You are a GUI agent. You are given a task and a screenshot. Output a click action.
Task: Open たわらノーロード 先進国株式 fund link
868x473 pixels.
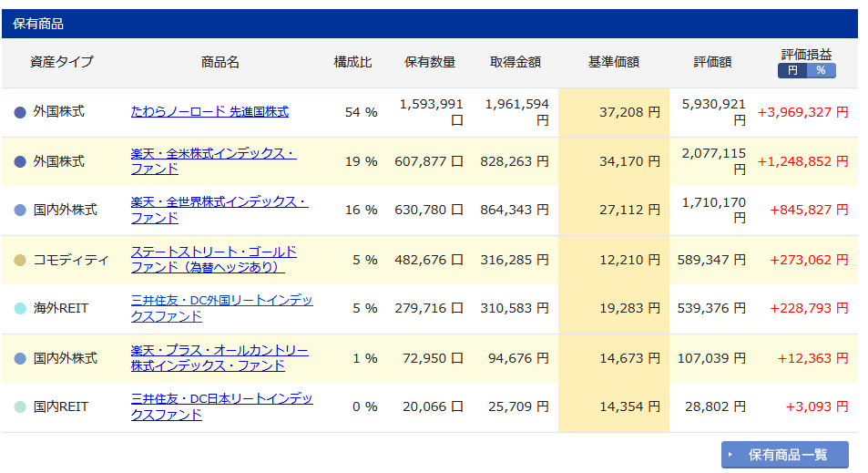click(x=209, y=112)
